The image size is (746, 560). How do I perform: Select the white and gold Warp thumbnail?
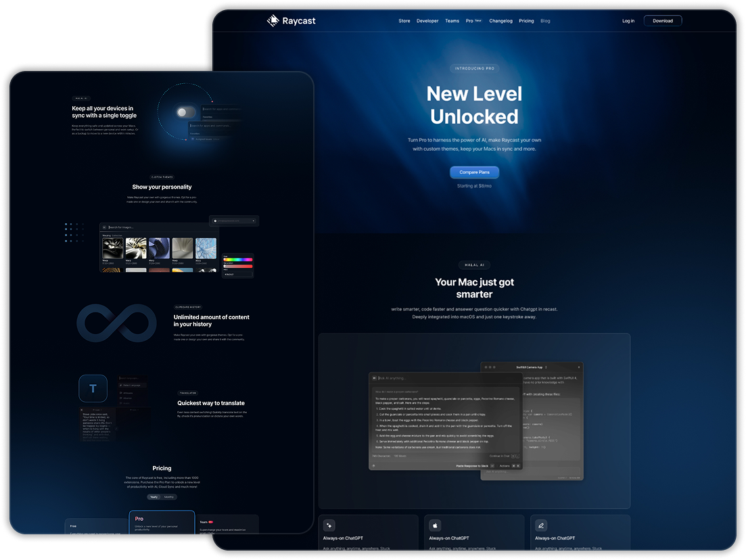point(136,248)
